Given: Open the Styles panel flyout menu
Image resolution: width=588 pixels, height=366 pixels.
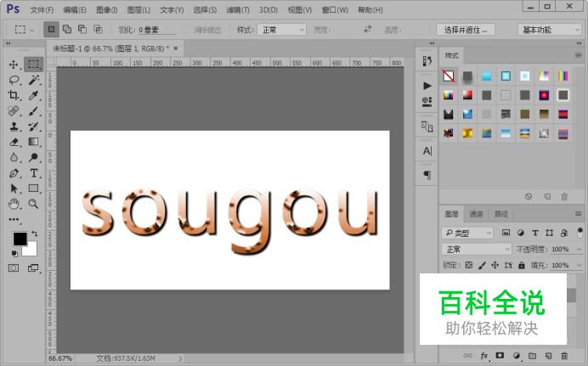Looking at the screenshot, I should (x=578, y=55).
